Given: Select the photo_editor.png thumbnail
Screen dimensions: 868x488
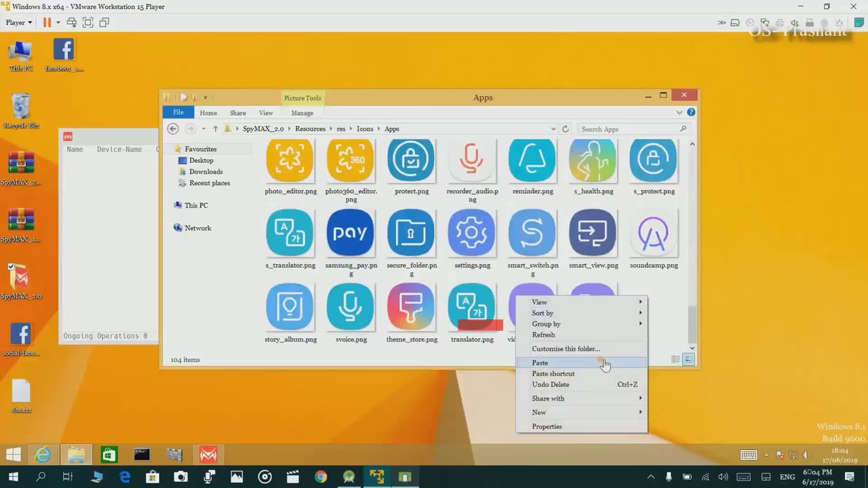Looking at the screenshot, I should pos(290,161).
